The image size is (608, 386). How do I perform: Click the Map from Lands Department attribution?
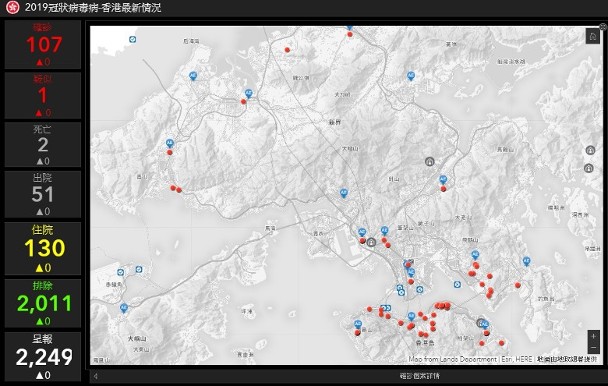(453, 359)
